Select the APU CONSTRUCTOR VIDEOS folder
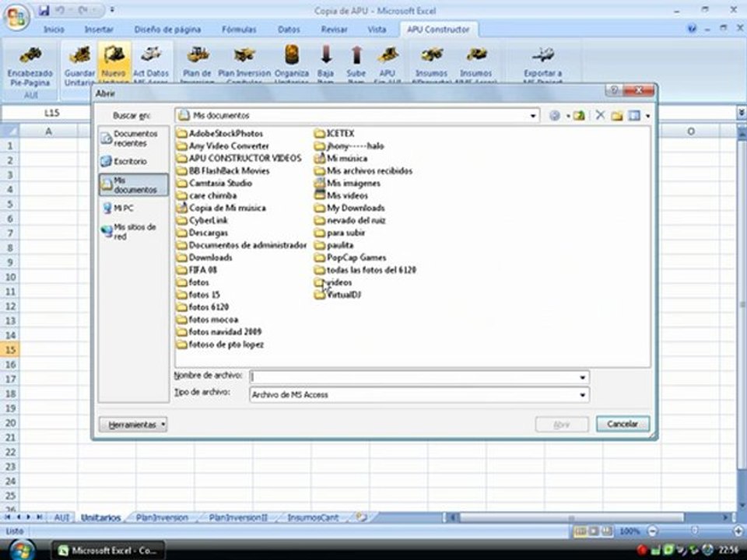 coord(239,158)
